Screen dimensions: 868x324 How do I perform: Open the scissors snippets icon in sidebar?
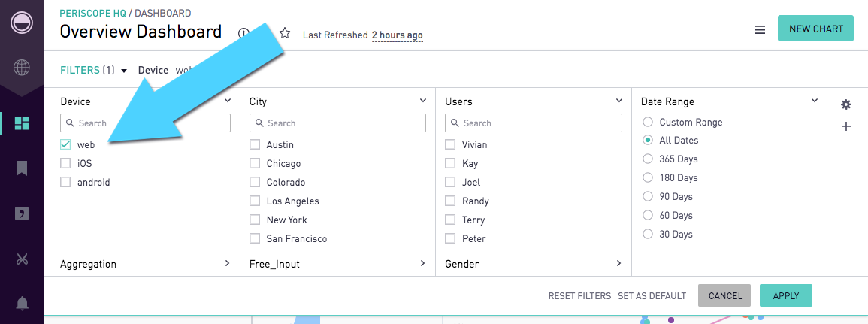pos(22,259)
